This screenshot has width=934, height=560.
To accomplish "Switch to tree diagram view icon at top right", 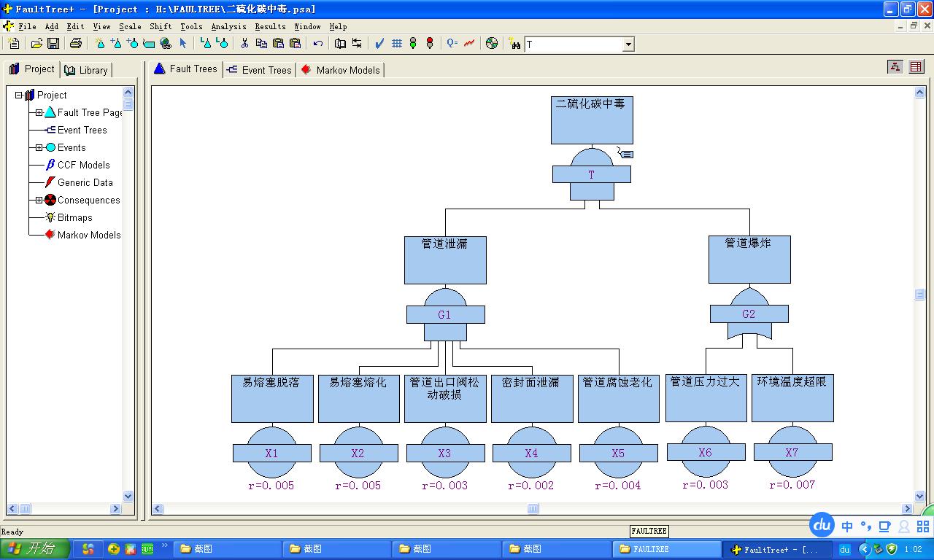I will pos(895,67).
